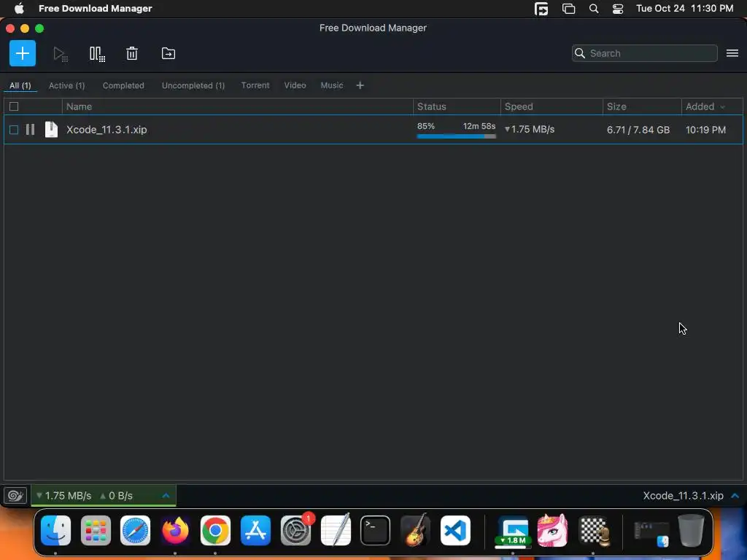The width and height of the screenshot is (747, 560).
Task: Open the pink unicorn app in Dock
Action: pyautogui.click(x=553, y=530)
